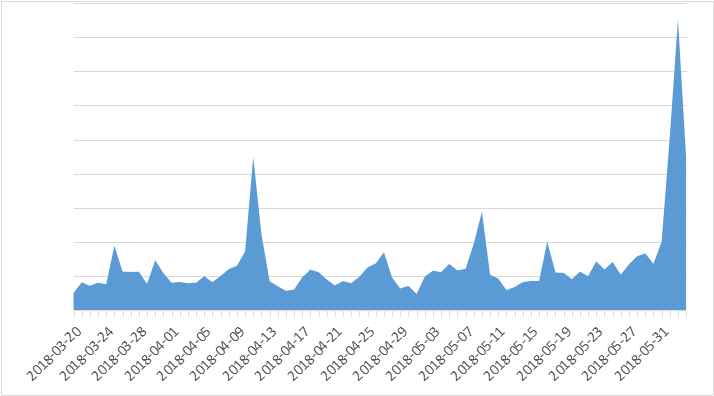Viewport: 714px width, 396px height.
Task: Click the 2018-04-17 axis label
Action: click(x=283, y=354)
